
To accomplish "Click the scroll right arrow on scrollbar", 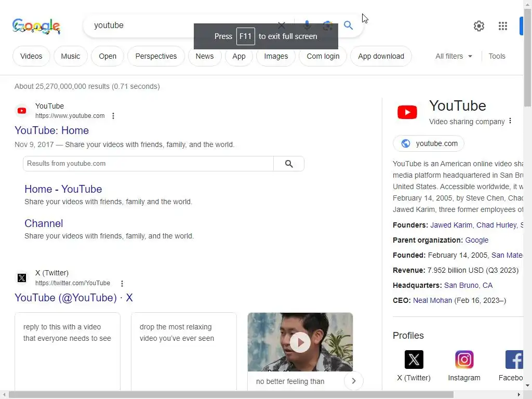I will click(x=519, y=395).
